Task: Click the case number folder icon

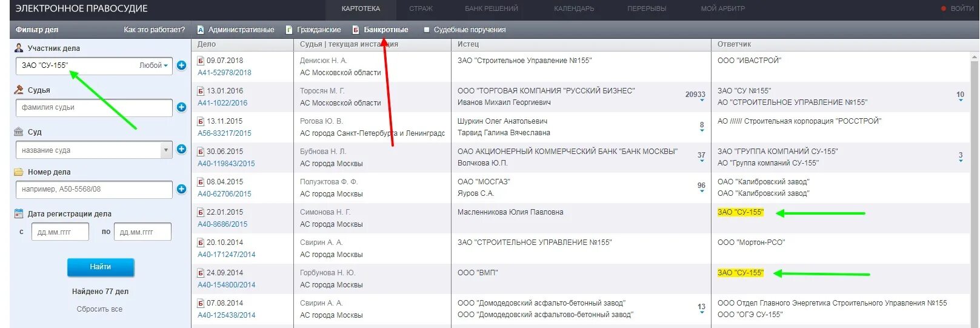Action: tap(19, 172)
